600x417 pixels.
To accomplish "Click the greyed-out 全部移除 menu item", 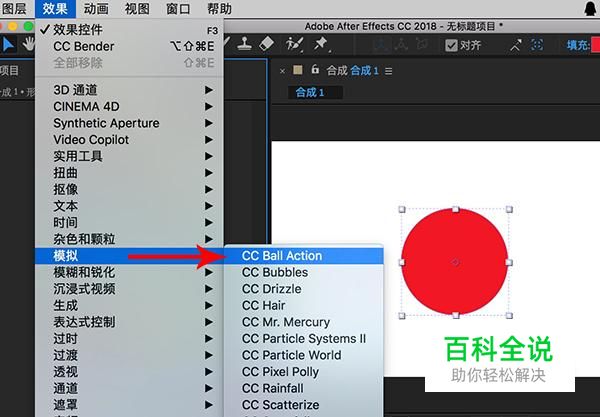I will tap(129, 63).
